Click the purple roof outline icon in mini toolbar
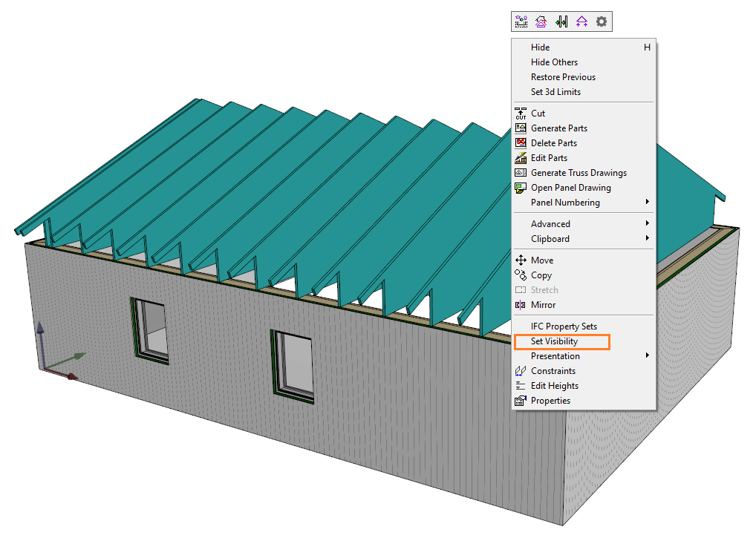This screenshot has height=535, width=756. coord(581,22)
